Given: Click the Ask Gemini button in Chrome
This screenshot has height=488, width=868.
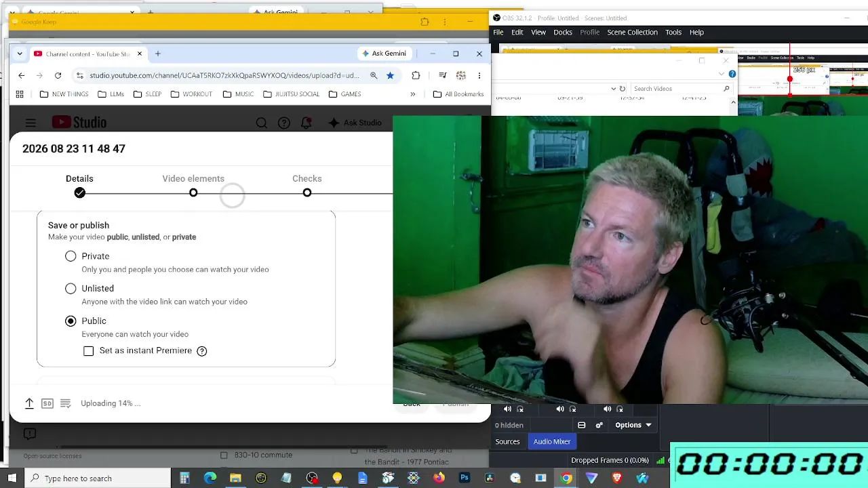Looking at the screenshot, I should tap(384, 54).
